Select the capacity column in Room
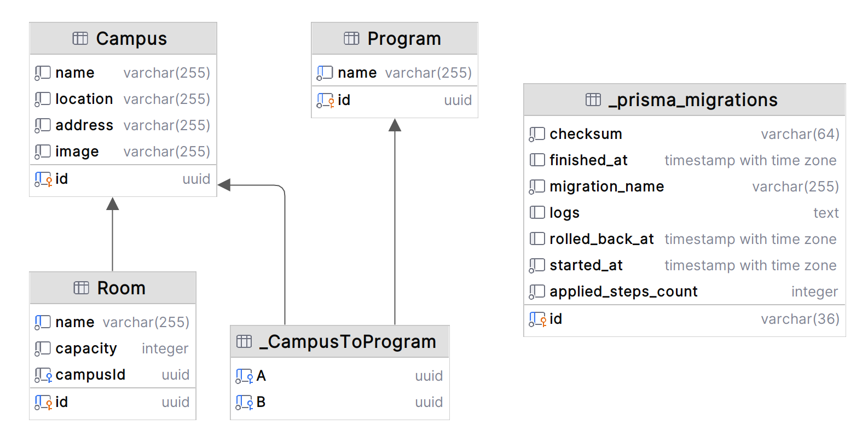This screenshot has height=442, width=868. point(86,348)
